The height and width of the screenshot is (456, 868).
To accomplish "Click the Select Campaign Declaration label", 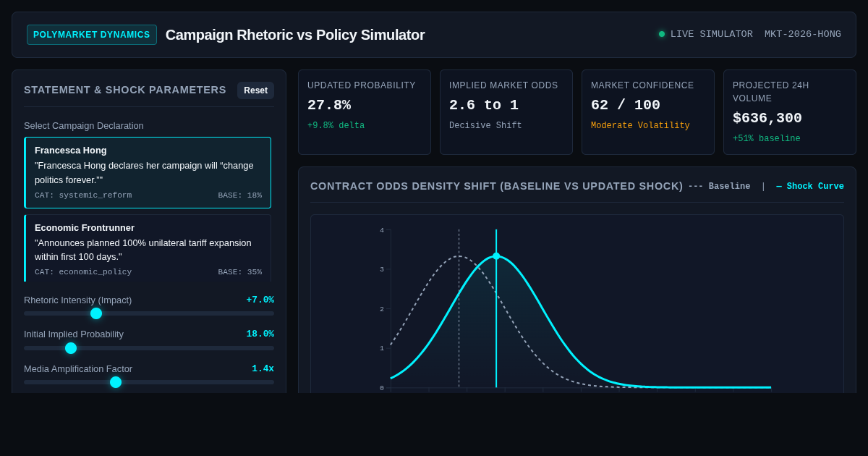I will (x=84, y=125).
